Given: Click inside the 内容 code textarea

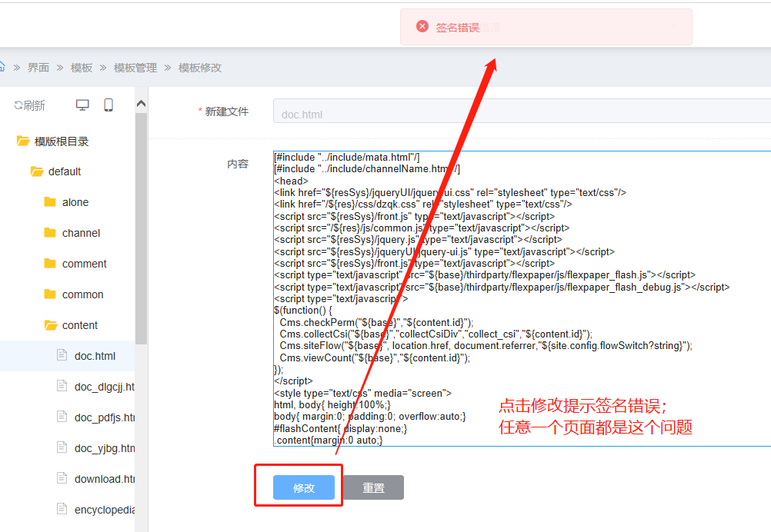Looking at the screenshot, I should (x=522, y=298).
